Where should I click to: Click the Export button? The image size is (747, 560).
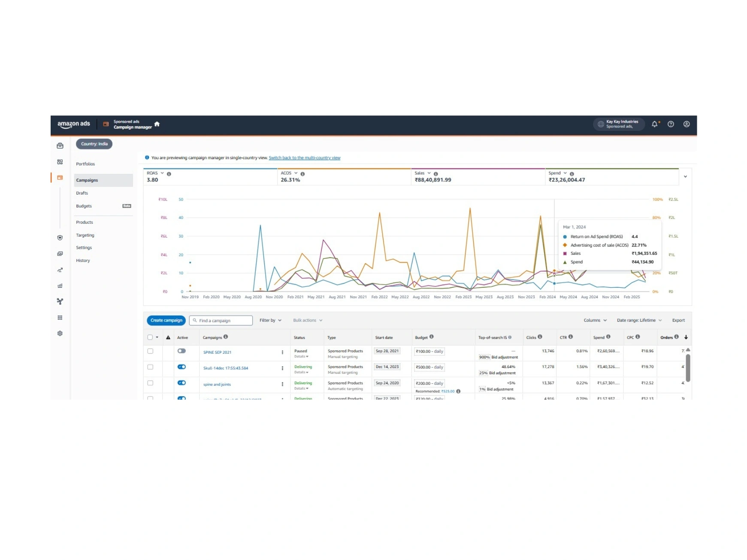678,320
